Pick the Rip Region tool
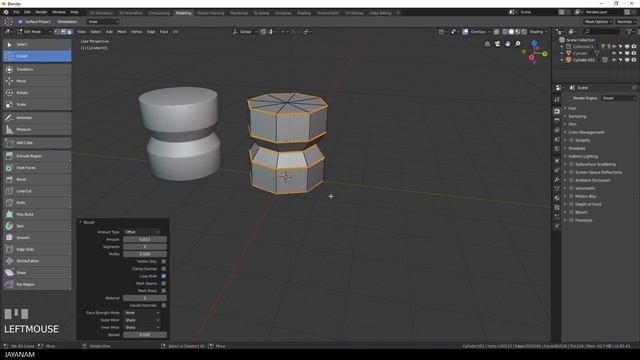640x360 pixels. 37,284
